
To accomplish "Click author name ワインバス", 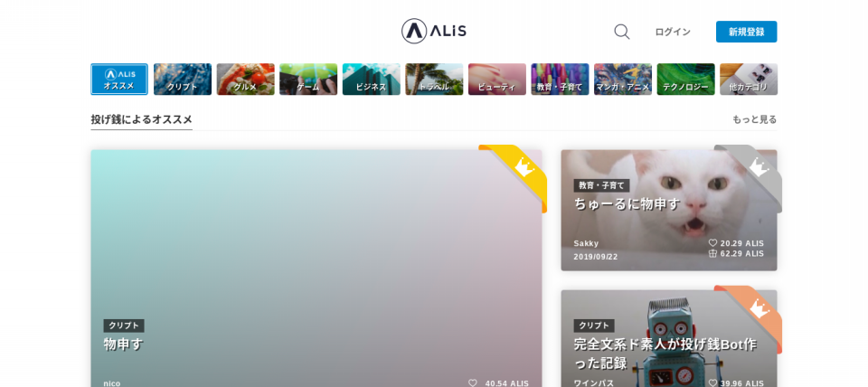I will pos(593,383).
